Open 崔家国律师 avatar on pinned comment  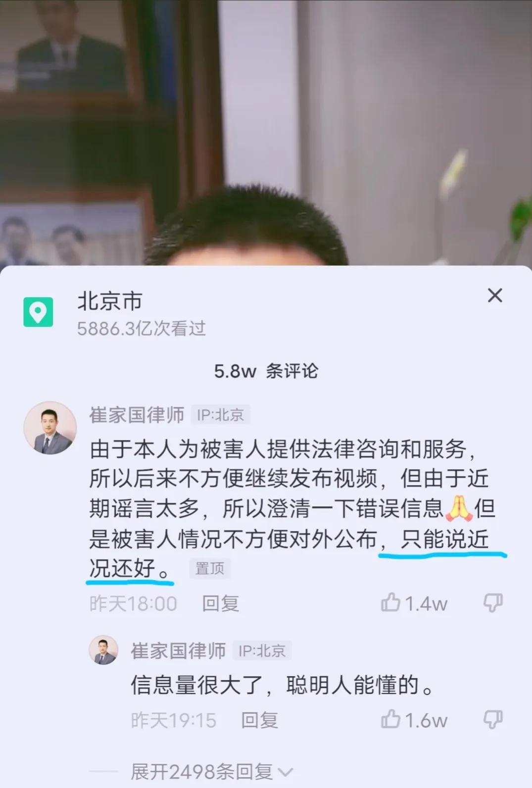pyautogui.click(x=50, y=428)
